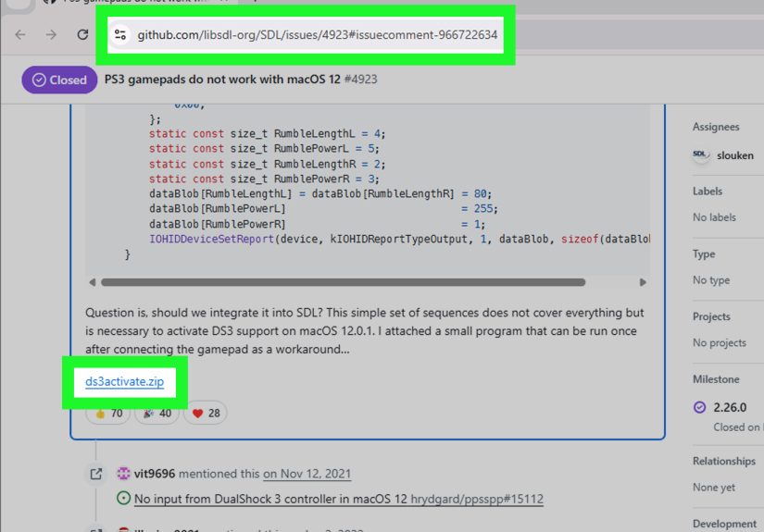Click the browser forward arrow
Screen dimensions: 764x532
51,34
